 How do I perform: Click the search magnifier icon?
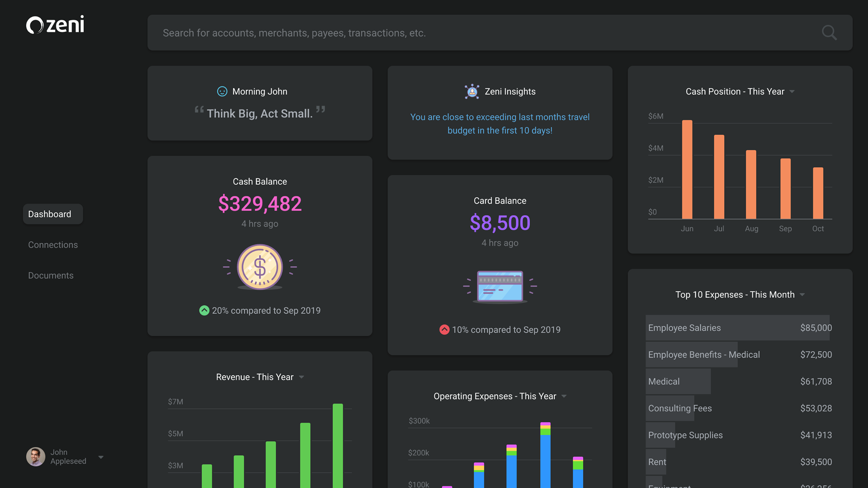(x=829, y=33)
